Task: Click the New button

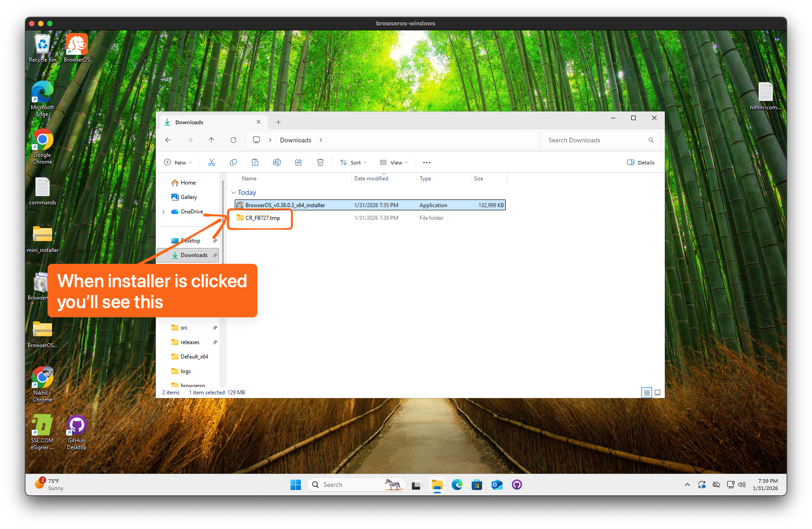Action: [x=178, y=162]
